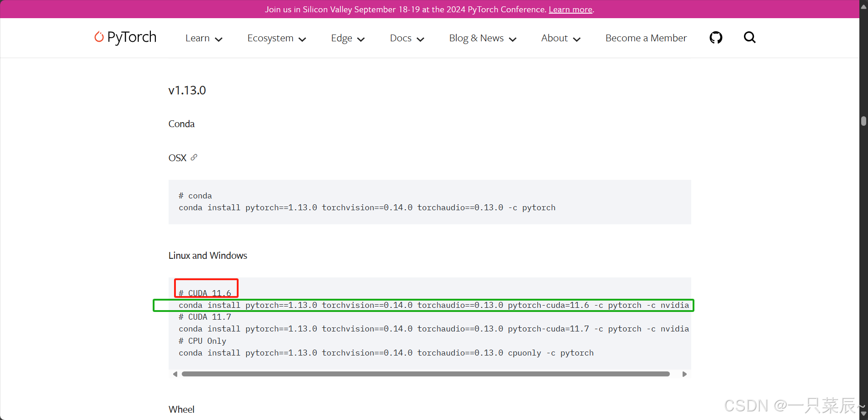868x420 pixels.
Task: Expand the About menu chevron
Action: point(577,40)
